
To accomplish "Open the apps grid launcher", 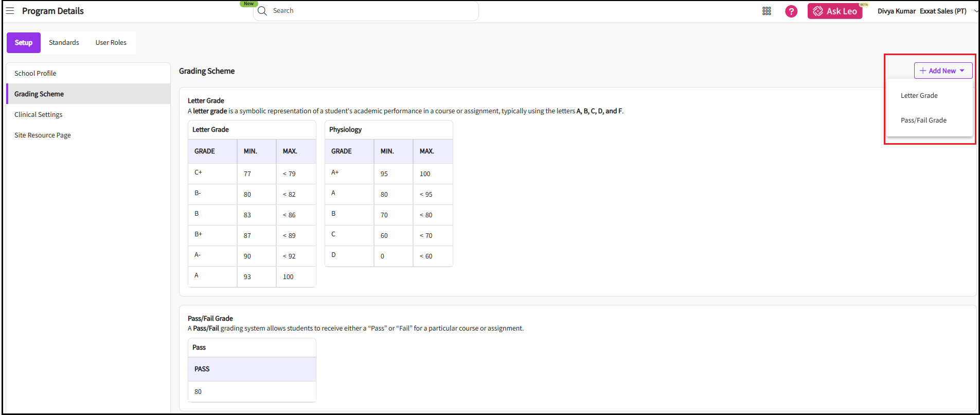I will [x=767, y=11].
